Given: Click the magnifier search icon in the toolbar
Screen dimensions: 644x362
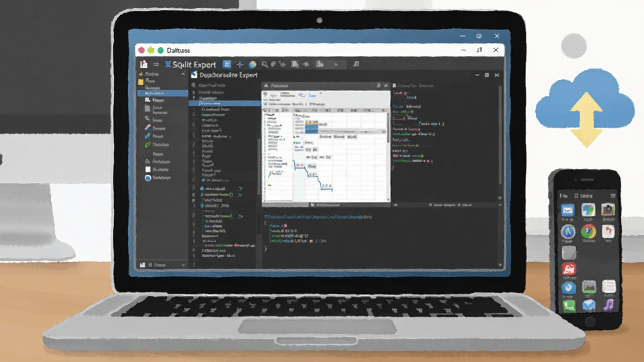Looking at the screenshot, I should 265,65.
